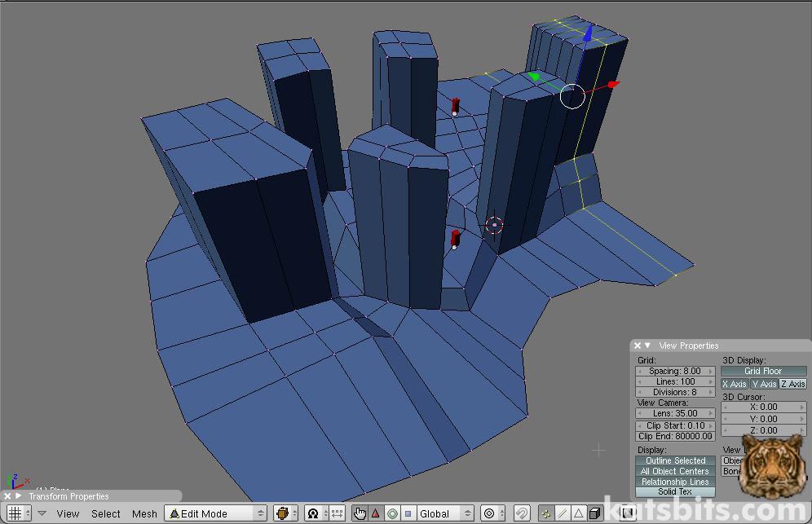
Task: Toggle All Object Centers option
Action: 675,471
